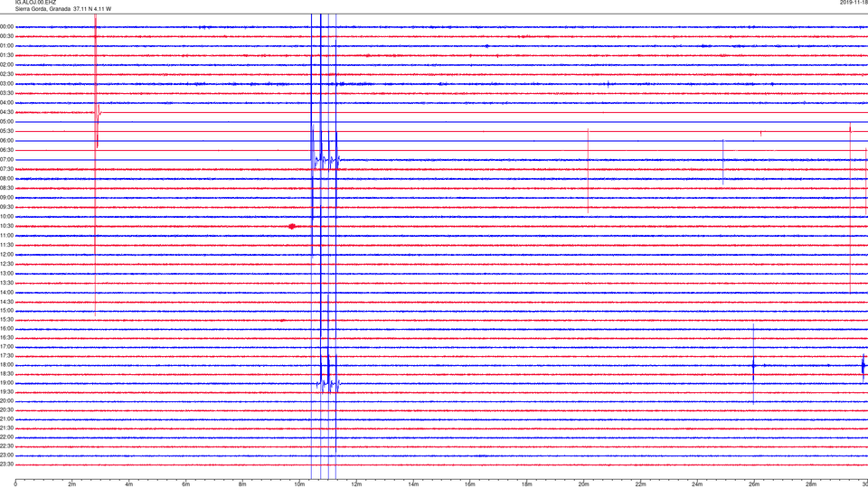Select the 20:00 time row label
The height and width of the screenshot is (488, 868).
click(6, 401)
